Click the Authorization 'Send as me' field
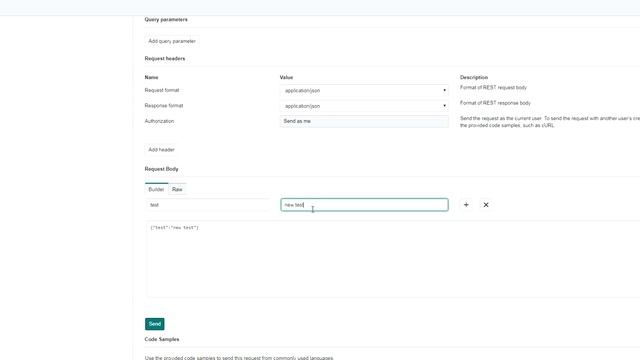640x360 pixels. (364, 121)
